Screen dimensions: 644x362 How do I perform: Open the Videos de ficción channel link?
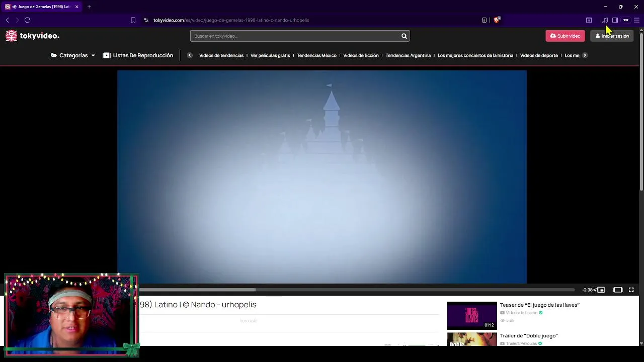pyautogui.click(x=521, y=313)
